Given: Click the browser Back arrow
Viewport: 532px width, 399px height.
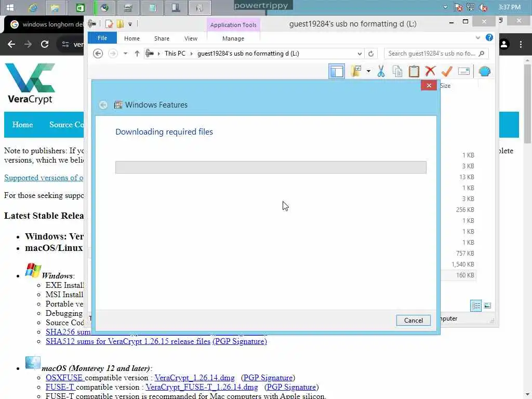Looking at the screenshot, I should pyautogui.click(x=11, y=44).
